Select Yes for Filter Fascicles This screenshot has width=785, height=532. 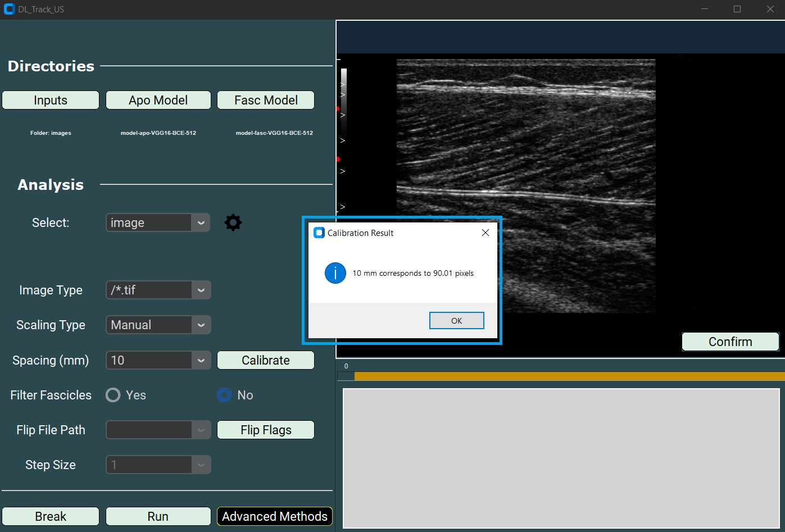114,395
